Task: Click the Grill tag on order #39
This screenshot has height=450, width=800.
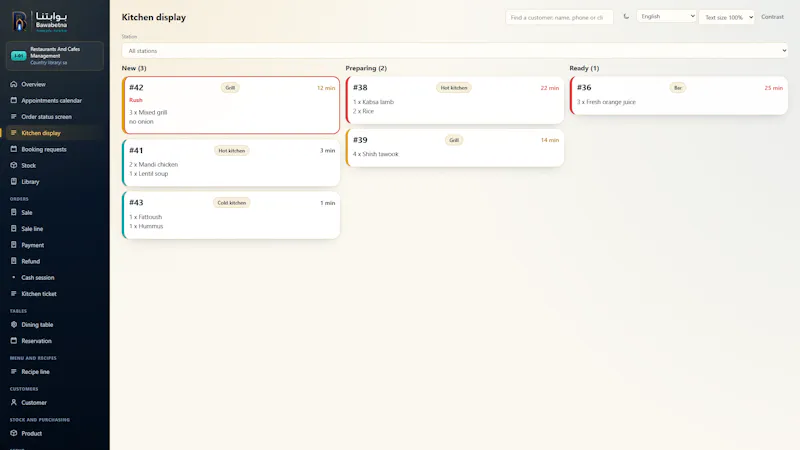Action: click(454, 140)
